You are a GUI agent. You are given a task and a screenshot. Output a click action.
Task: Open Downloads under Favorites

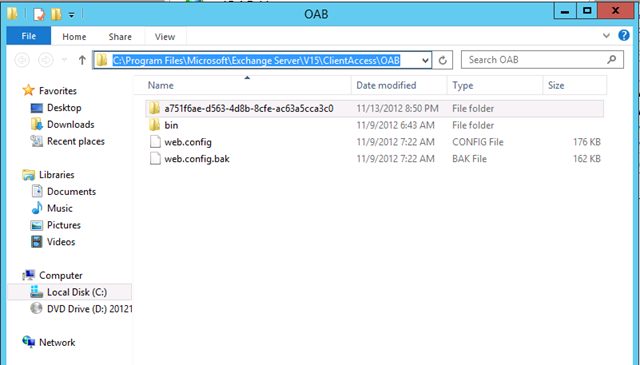71,125
